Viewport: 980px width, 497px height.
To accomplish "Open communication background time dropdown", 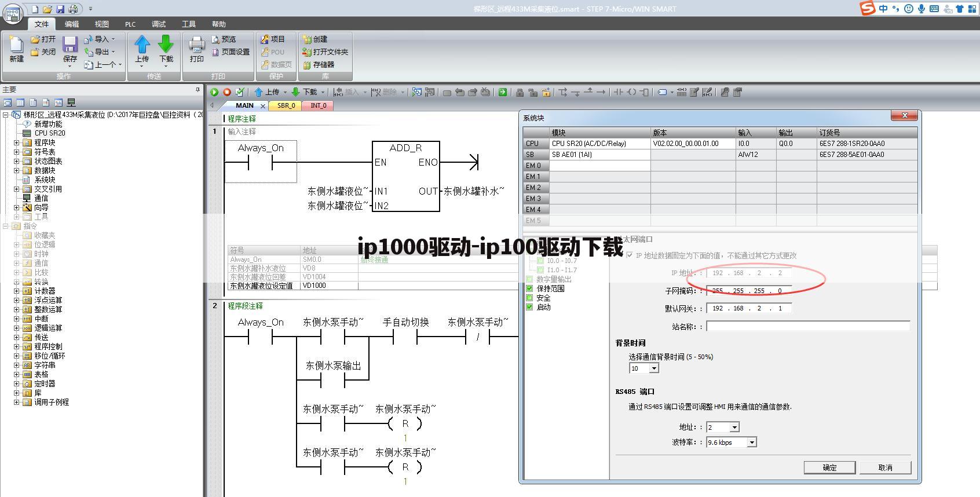I will click(654, 368).
